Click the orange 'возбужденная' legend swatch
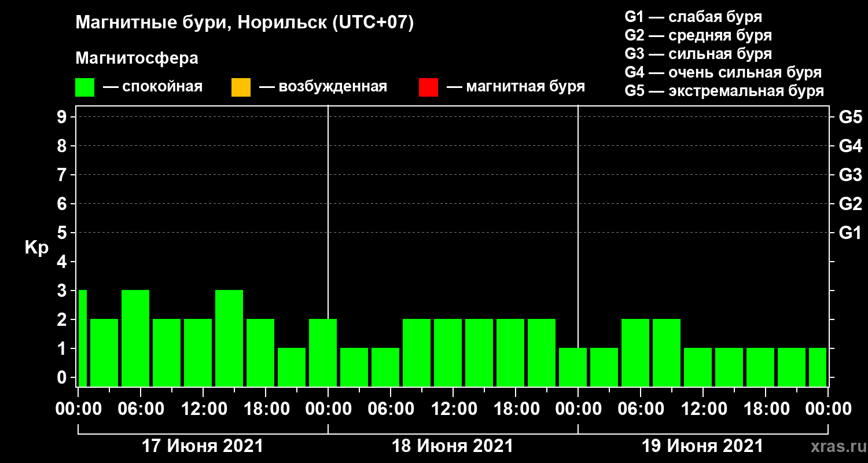The height and width of the screenshot is (463, 868). [241, 87]
